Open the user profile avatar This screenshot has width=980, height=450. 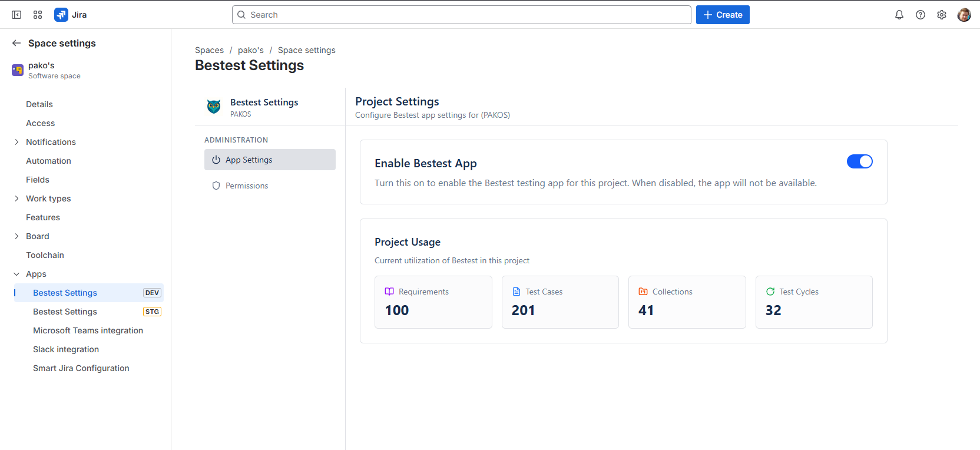click(964, 15)
